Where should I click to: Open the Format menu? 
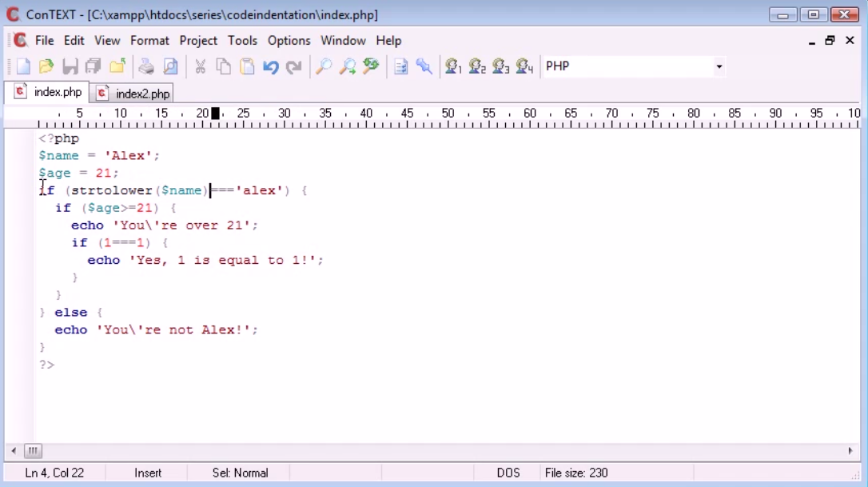click(x=149, y=40)
